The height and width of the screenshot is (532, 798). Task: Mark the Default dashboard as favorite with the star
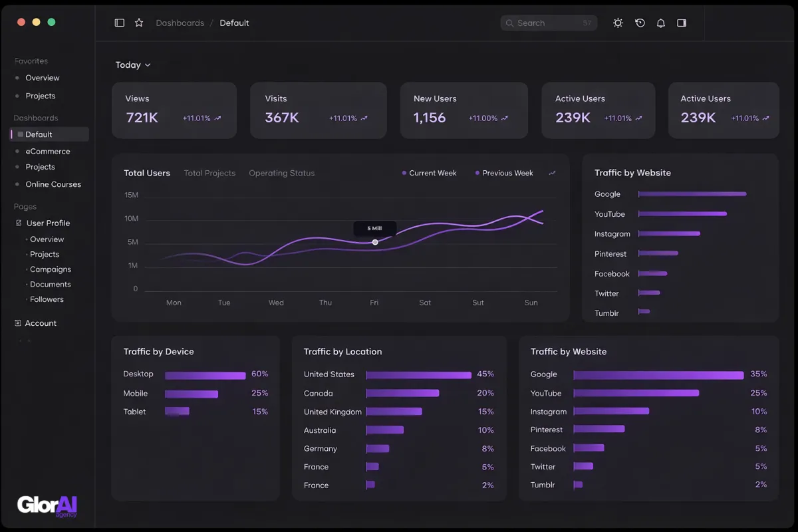139,23
